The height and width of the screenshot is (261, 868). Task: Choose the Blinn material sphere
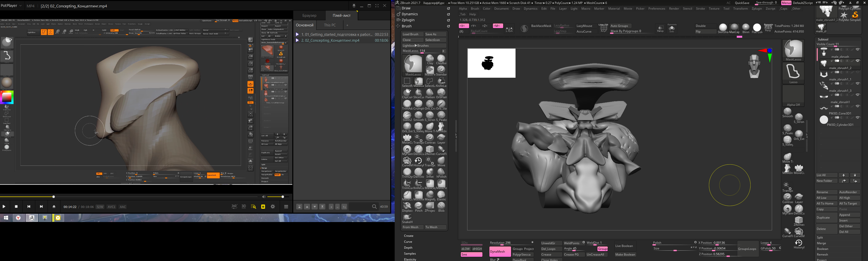[746, 29]
